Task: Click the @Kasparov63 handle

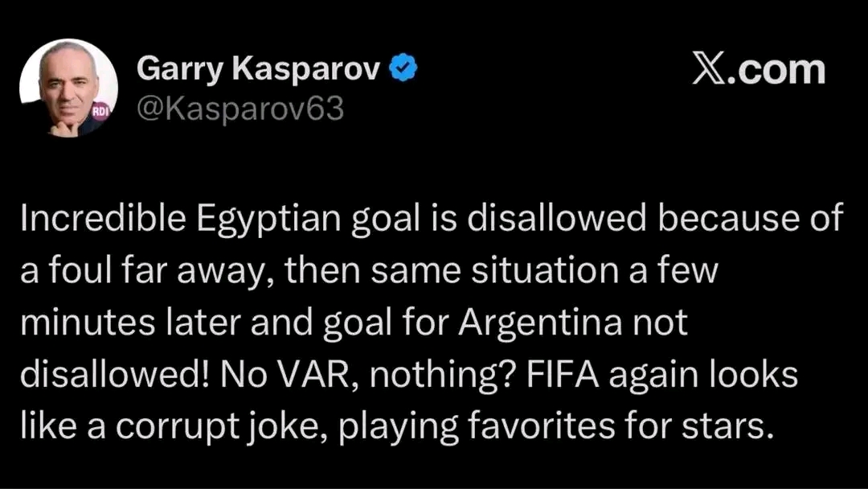Action: 240,109
